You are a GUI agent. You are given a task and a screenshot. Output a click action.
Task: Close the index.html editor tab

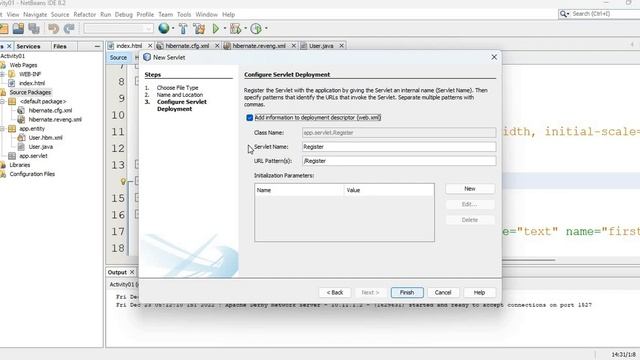pos(150,46)
